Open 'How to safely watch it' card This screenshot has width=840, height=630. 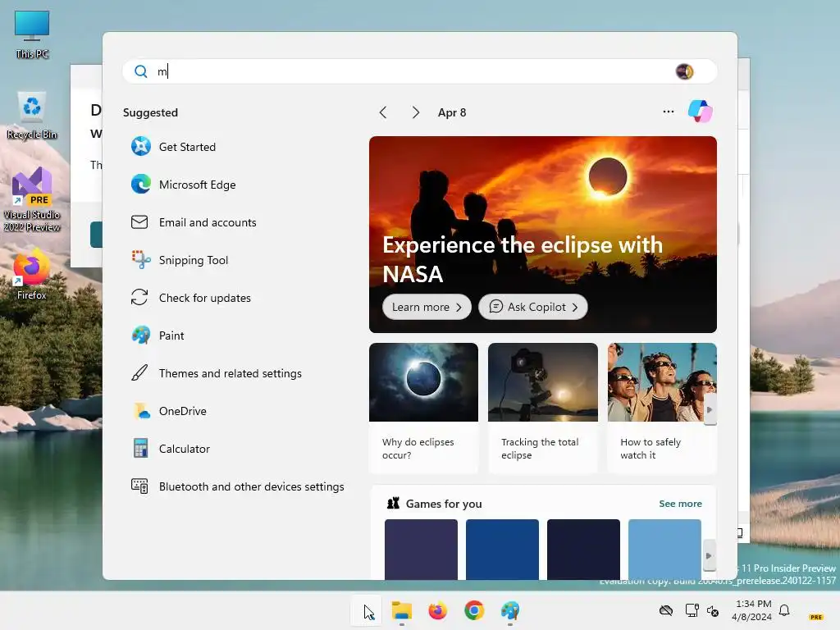point(662,409)
